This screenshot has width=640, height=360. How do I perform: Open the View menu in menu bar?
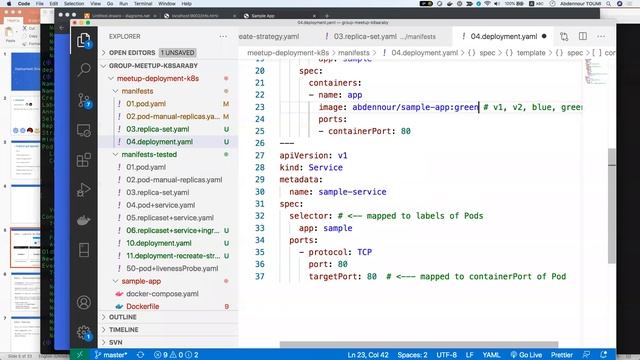click(x=96, y=4)
